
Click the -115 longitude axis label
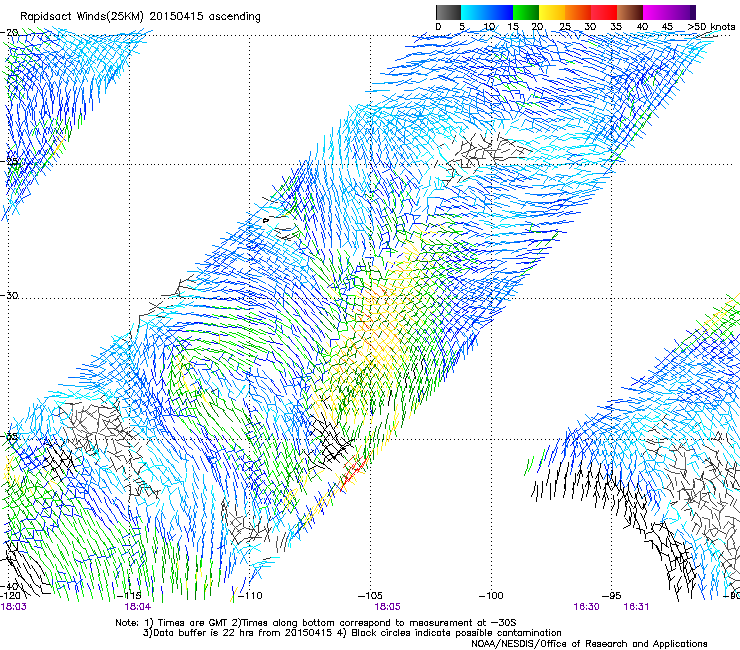pos(130,596)
